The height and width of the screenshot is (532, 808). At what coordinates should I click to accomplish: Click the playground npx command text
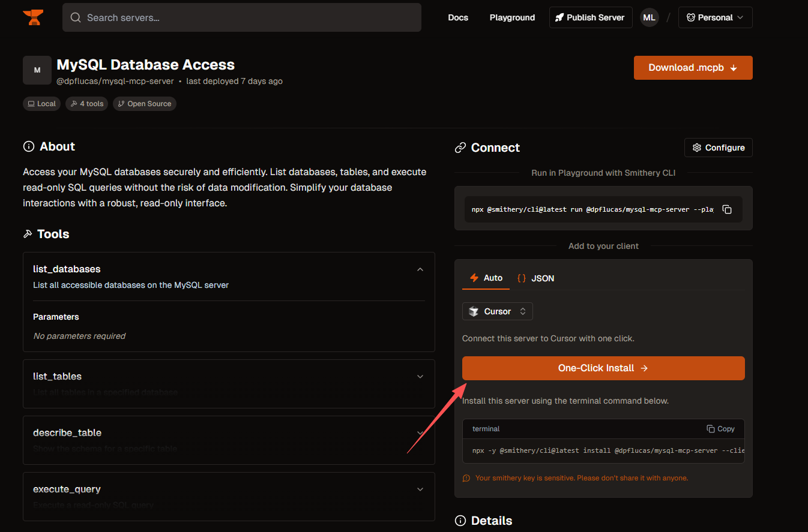[592, 209]
